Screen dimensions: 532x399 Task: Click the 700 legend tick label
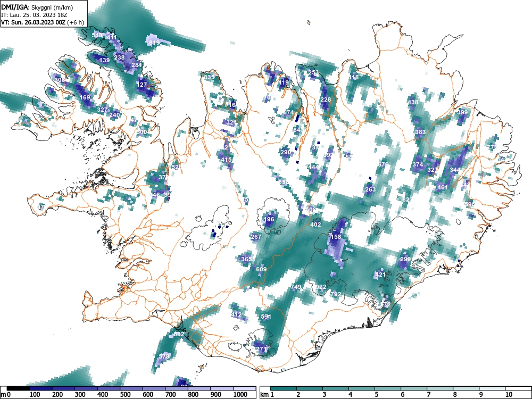[x=170, y=394]
